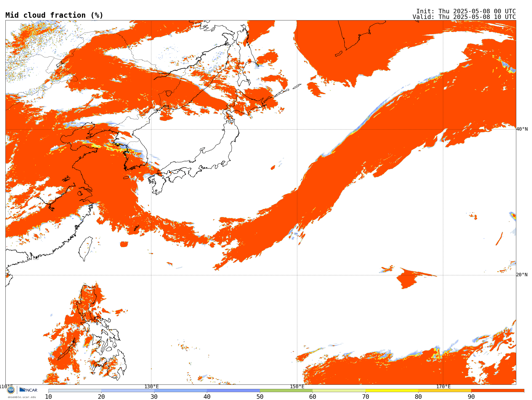This screenshot has height=400, width=532.
Task: Click the 'Mid cloud fraction (%)' title
Action: point(54,15)
